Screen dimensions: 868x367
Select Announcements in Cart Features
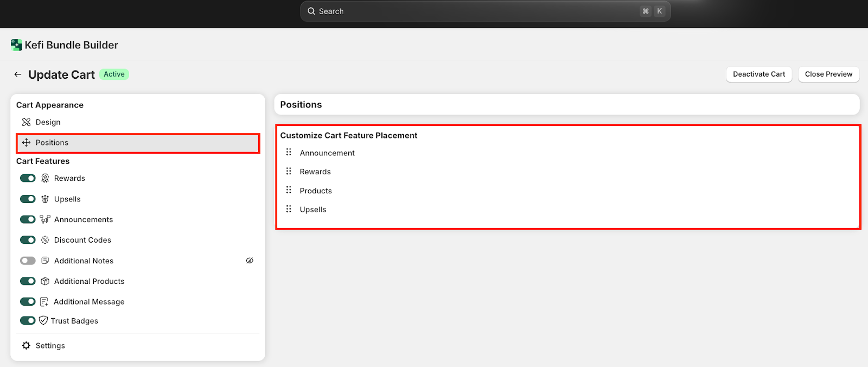(84, 219)
